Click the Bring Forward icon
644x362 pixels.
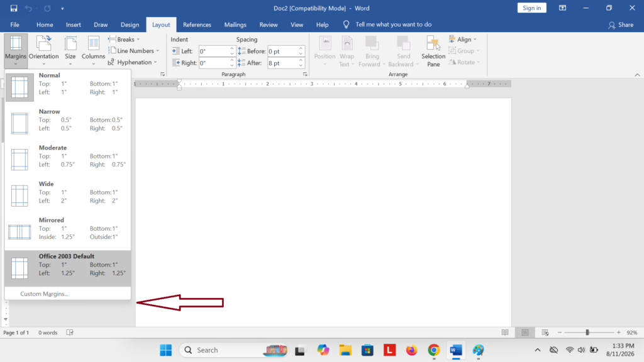pos(372,51)
